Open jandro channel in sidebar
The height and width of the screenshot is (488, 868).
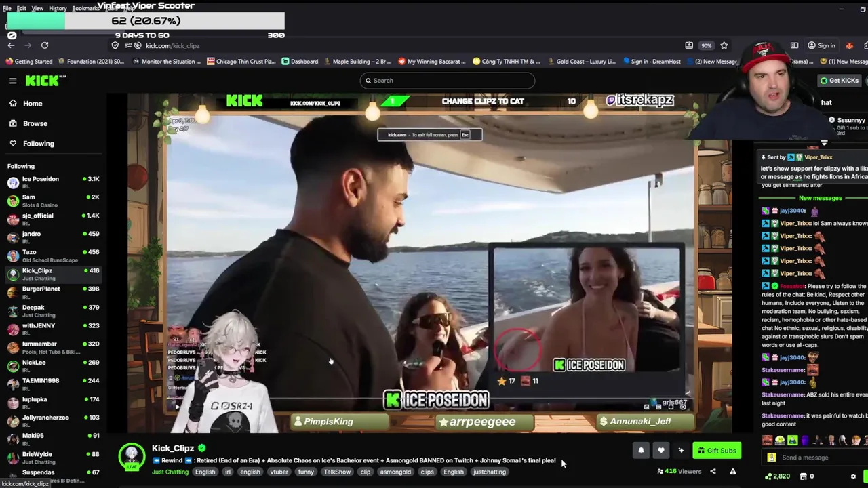[53, 237]
